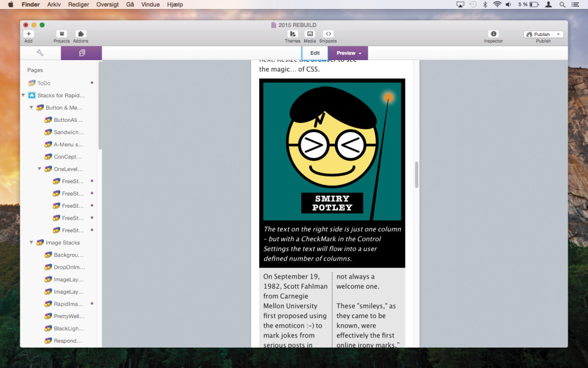588x368 pixels.
Task: Open the Oversigt menu
Action: point(107,4)
